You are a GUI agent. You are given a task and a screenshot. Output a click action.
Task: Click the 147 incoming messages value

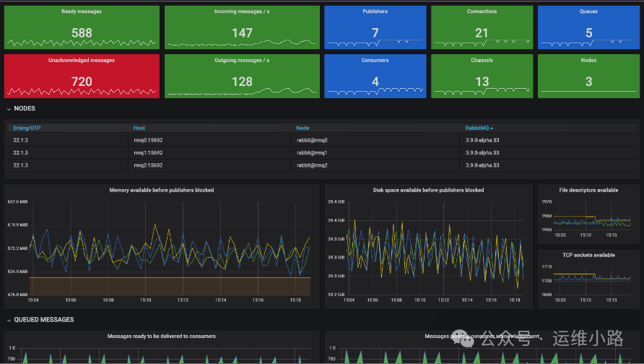coord(242,33)
